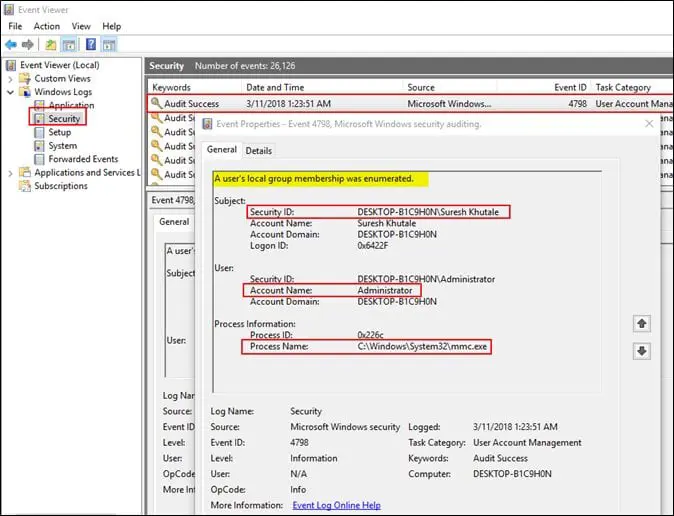
Task: Toggle the Show/Hide Console Tree toolbar icon
Action: coord(70,45)
